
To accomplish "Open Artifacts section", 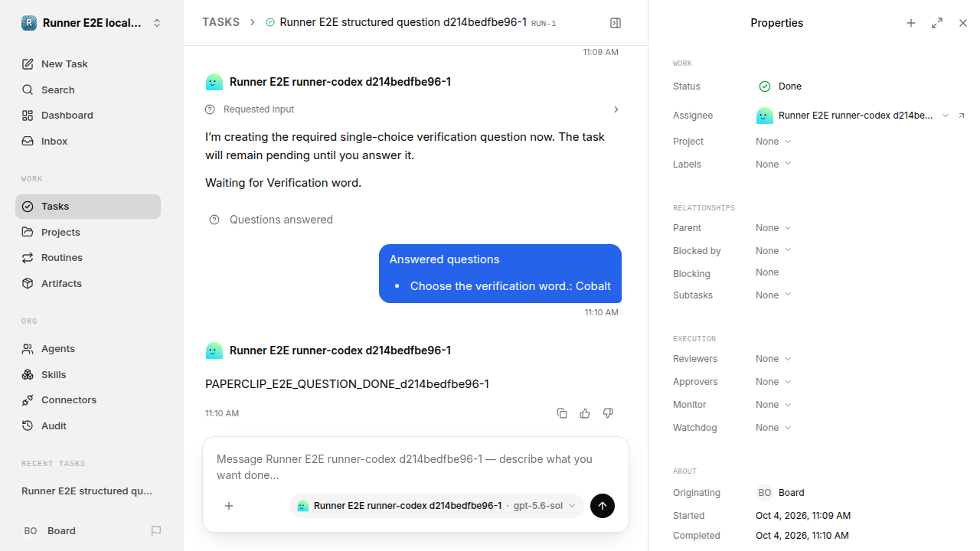I will 88,284.
